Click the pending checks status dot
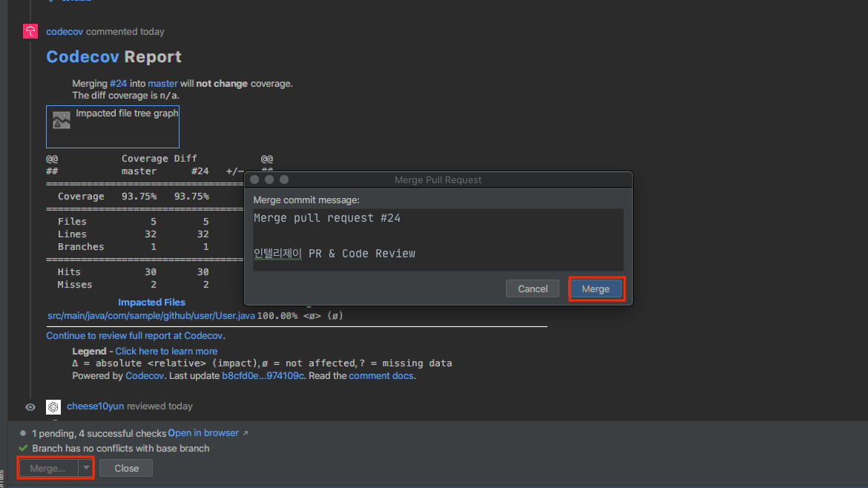 [x=23, y=433]
